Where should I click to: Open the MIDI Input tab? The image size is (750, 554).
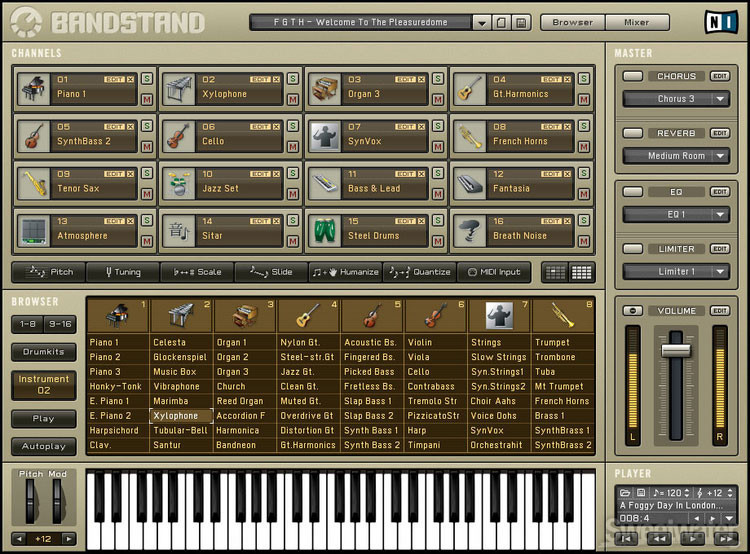coord(494,272)
